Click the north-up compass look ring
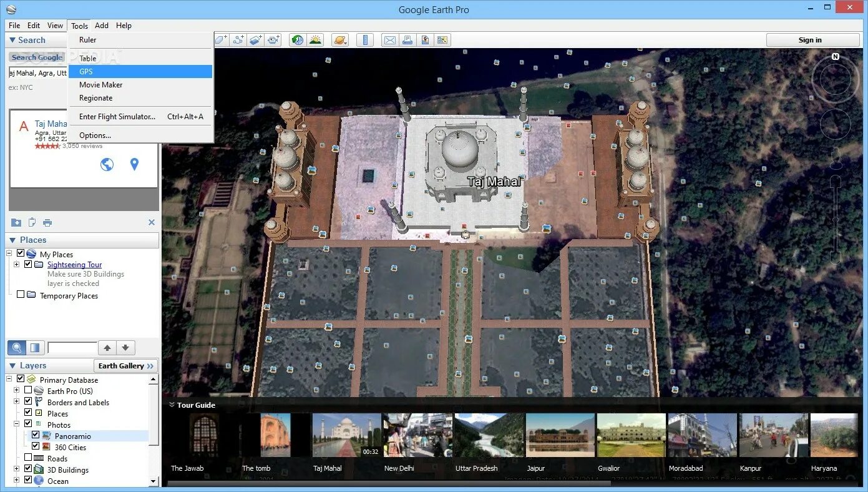Viewport: 868px width, 492px height. click(836, 78)
